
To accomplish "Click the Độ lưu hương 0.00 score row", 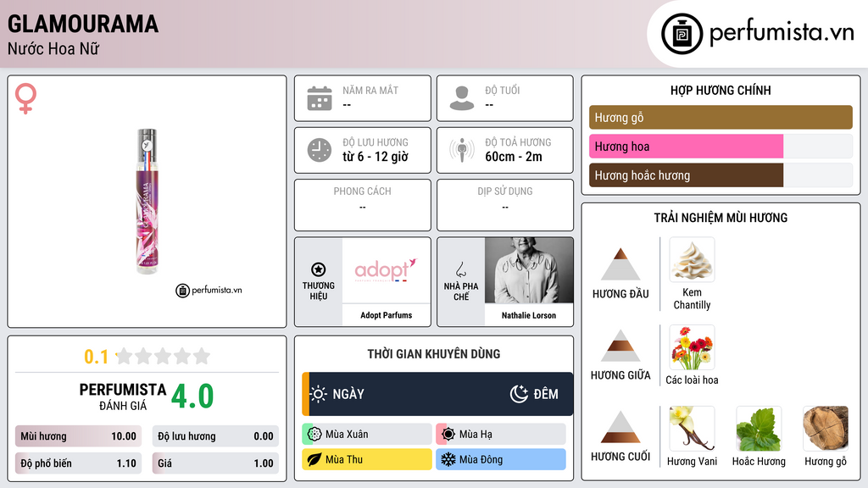I will 215,436.
